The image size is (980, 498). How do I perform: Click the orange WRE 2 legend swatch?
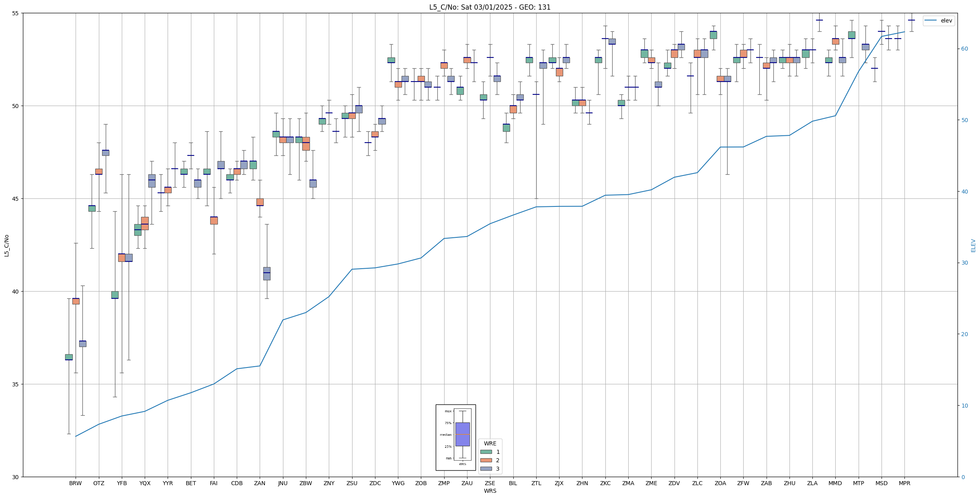pos(486,460)
